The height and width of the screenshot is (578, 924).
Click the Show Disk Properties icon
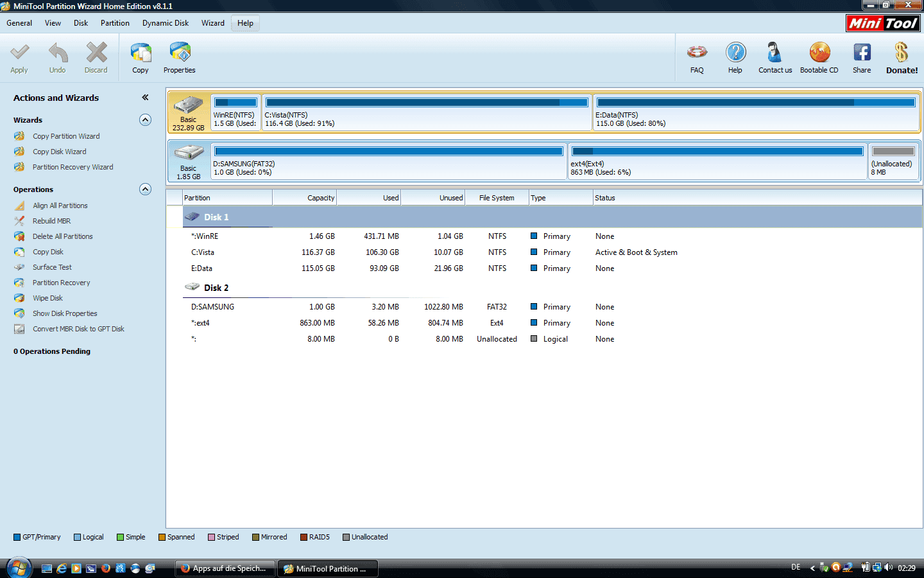[19, 313]
